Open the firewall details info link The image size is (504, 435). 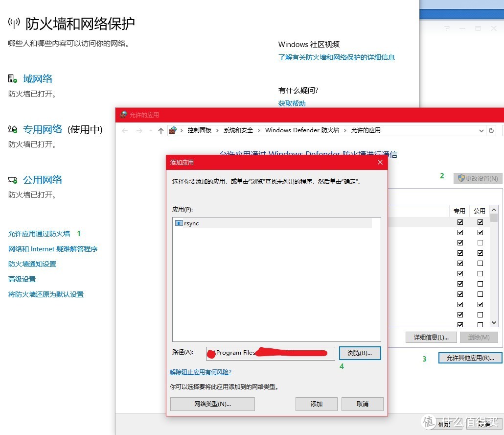point(336,57)
